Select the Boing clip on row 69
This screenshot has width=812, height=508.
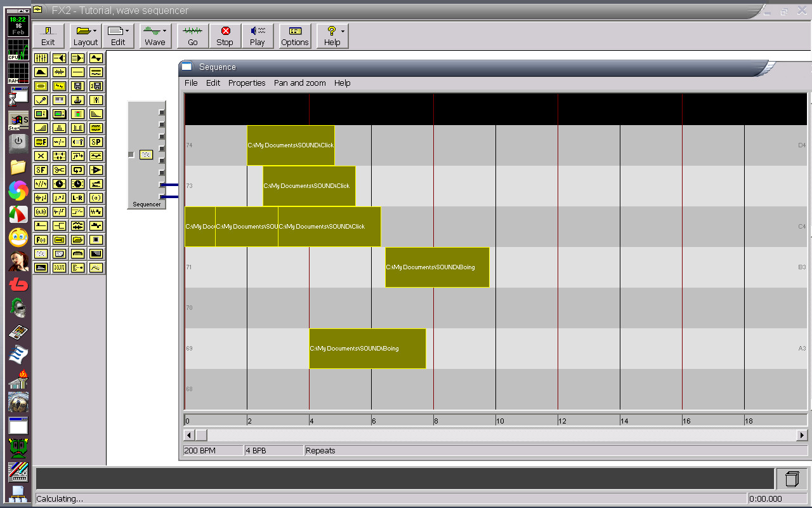(367, 349)
